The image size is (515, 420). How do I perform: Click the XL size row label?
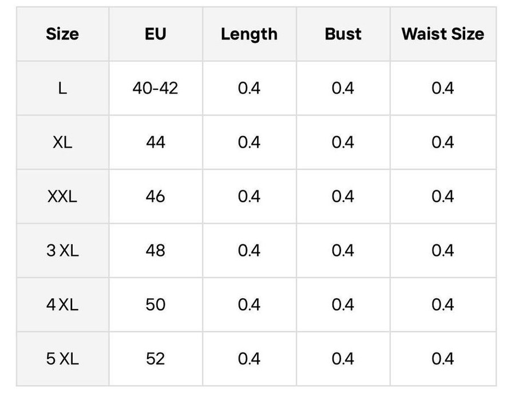pos(62,142)
